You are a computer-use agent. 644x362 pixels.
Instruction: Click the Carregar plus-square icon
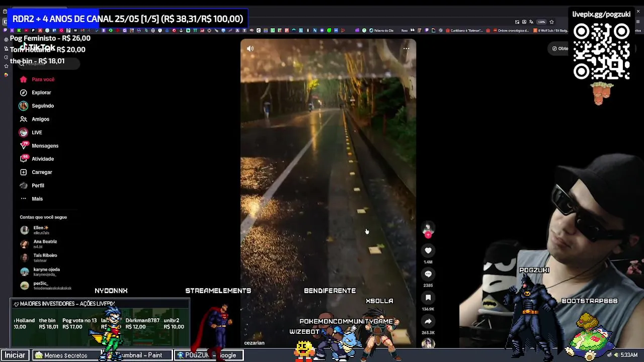pyautogui.click(x=23, y=172)
